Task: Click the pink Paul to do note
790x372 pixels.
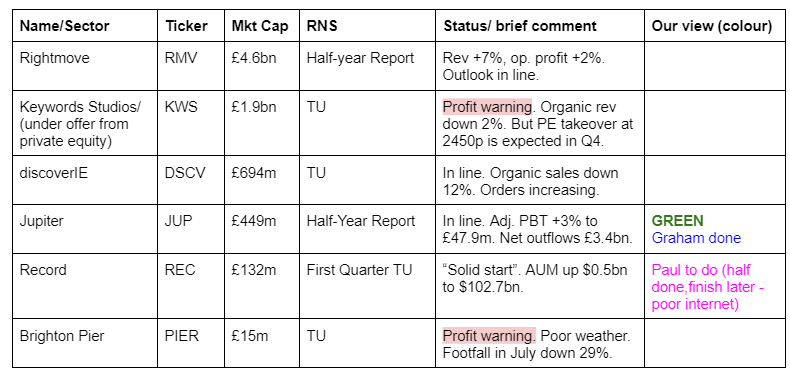Action: coord(708,287)
